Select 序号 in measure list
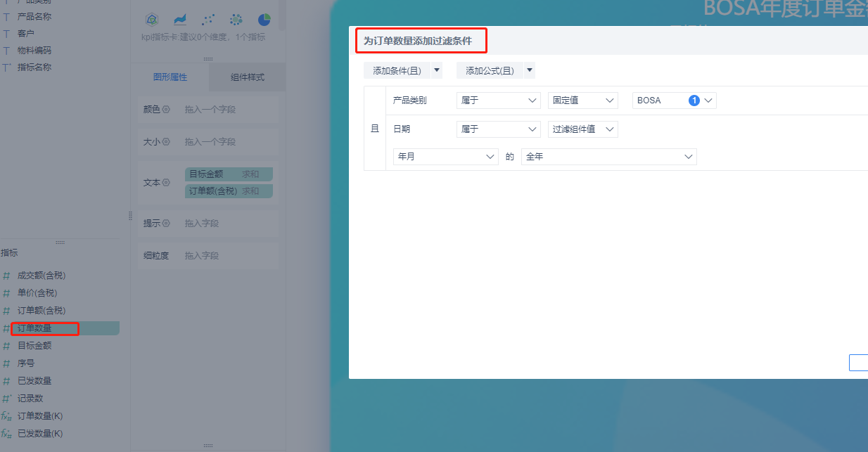This screenshot has width=868, height=452. click(26, 363)
